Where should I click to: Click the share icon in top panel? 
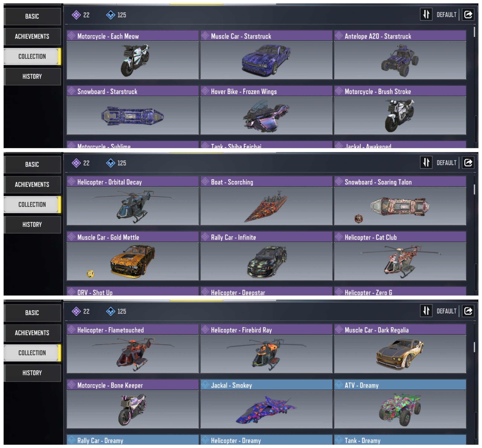(x=468, y=15)
